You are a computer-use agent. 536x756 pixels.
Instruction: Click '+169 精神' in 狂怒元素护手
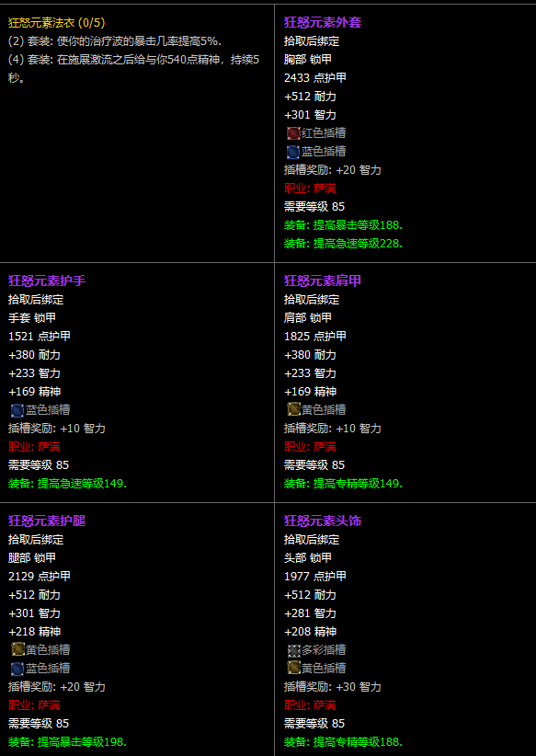pyautogui.click(x=34, y=392)
